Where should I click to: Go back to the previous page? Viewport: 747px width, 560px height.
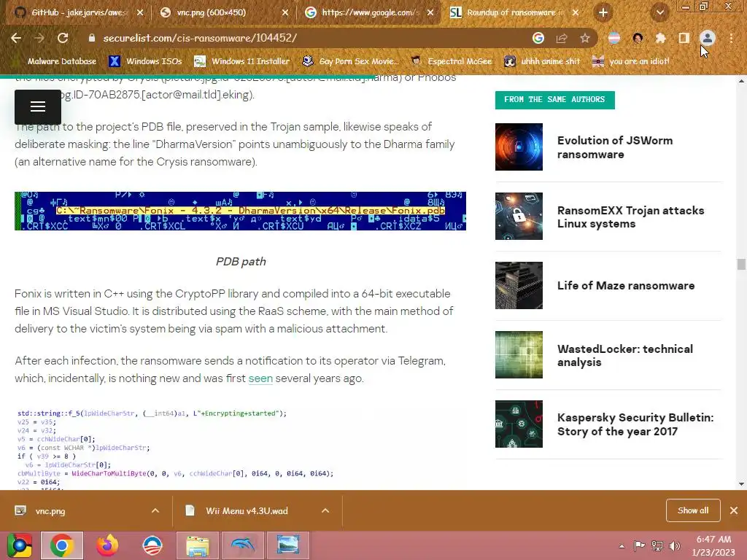coord(16,38)
